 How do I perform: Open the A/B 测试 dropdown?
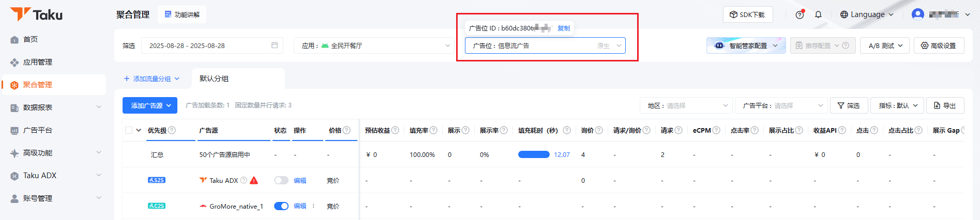(885, 45)
